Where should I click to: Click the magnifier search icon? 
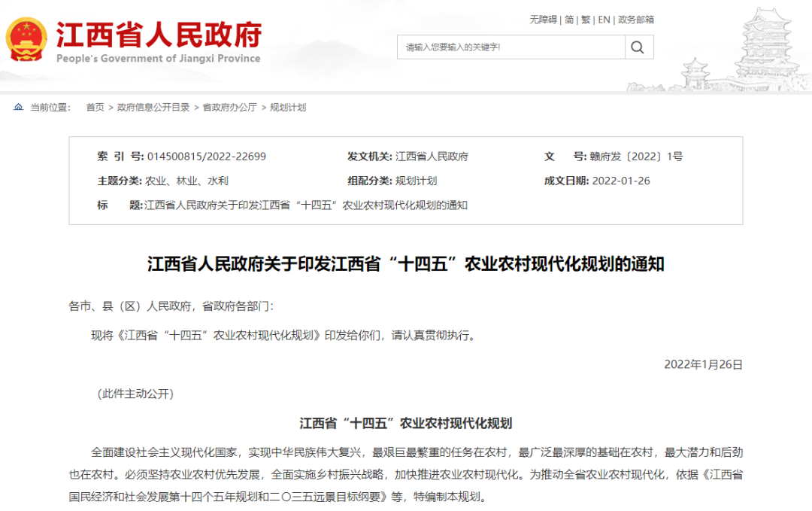click(638, 47)
